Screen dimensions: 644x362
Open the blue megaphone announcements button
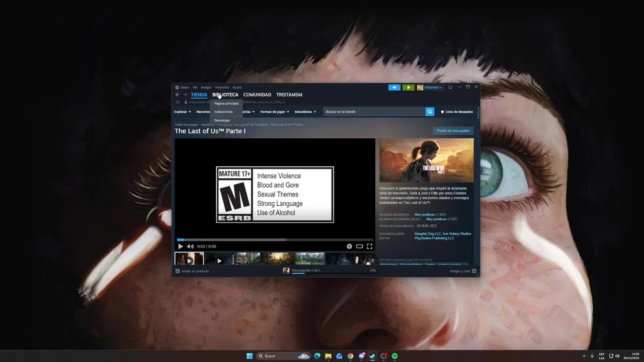pos(394,87)
